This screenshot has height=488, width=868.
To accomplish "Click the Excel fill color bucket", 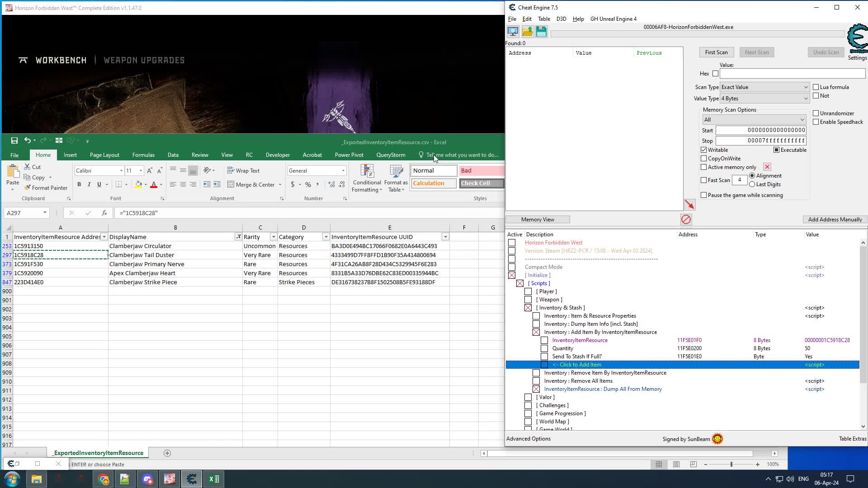I will [x=138, y=184].
